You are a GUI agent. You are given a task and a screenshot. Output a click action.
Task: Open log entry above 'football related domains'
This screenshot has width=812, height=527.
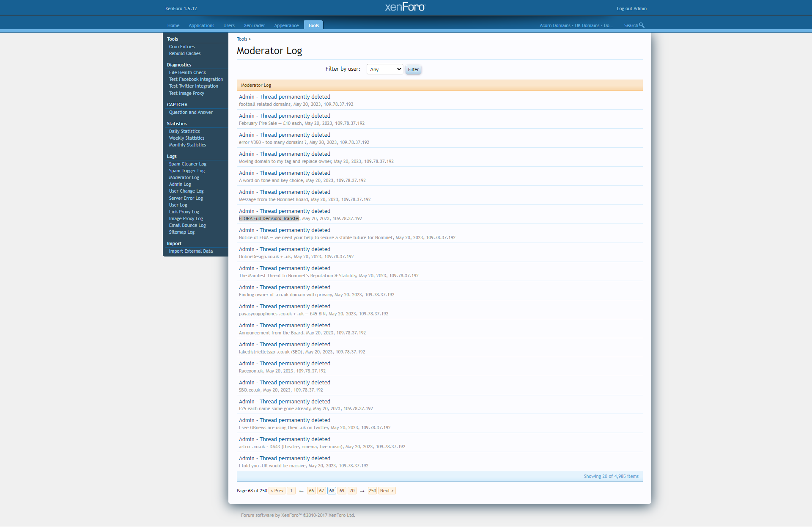(285, 97)
